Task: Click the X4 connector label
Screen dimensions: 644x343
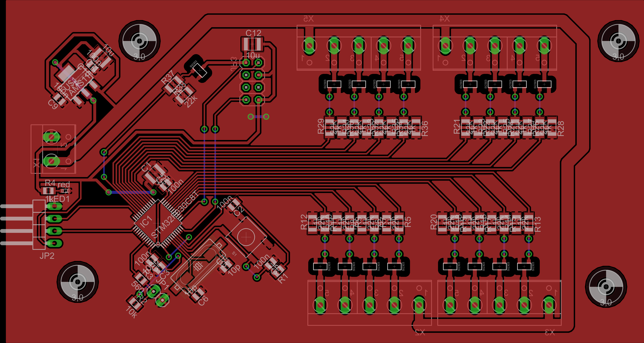Action: click(x=444, y=19)
